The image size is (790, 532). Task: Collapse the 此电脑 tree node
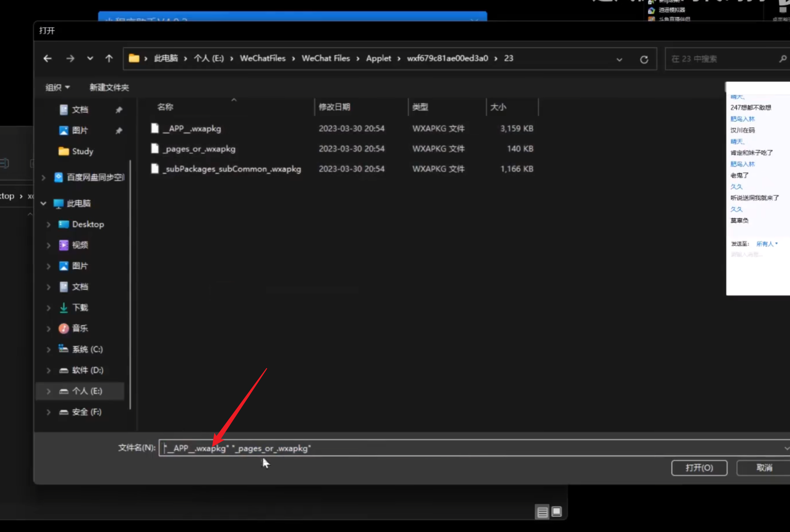click(x=43, y=203)
